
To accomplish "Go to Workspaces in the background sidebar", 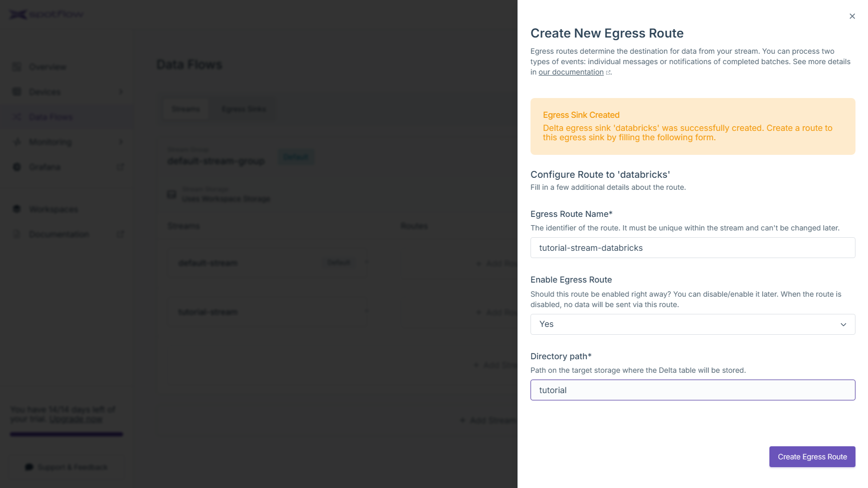I will (x=66, y=209).
